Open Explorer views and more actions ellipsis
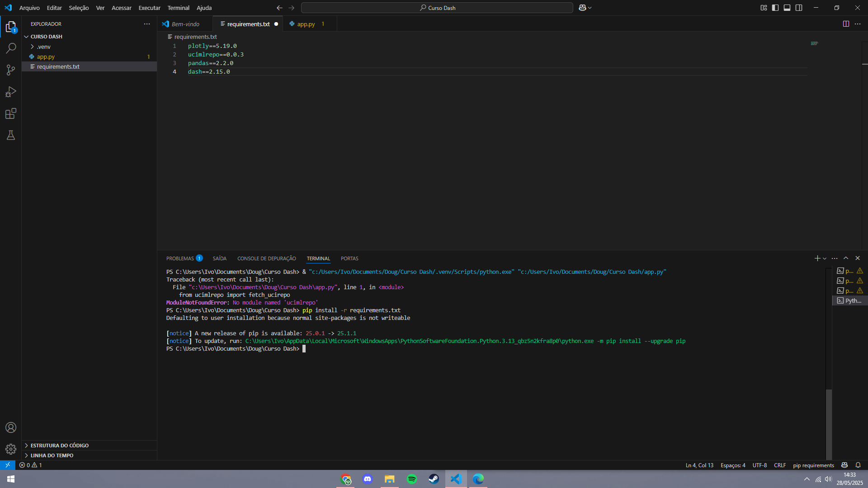This screenshot has height=488, width=868. click(147, 24)
